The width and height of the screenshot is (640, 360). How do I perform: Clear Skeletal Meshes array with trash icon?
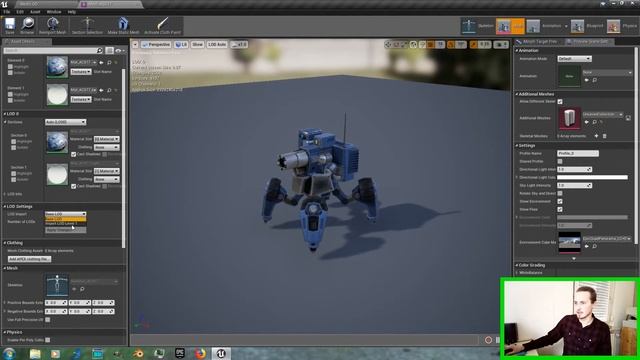pyautogui.click(x=604, y=136)
